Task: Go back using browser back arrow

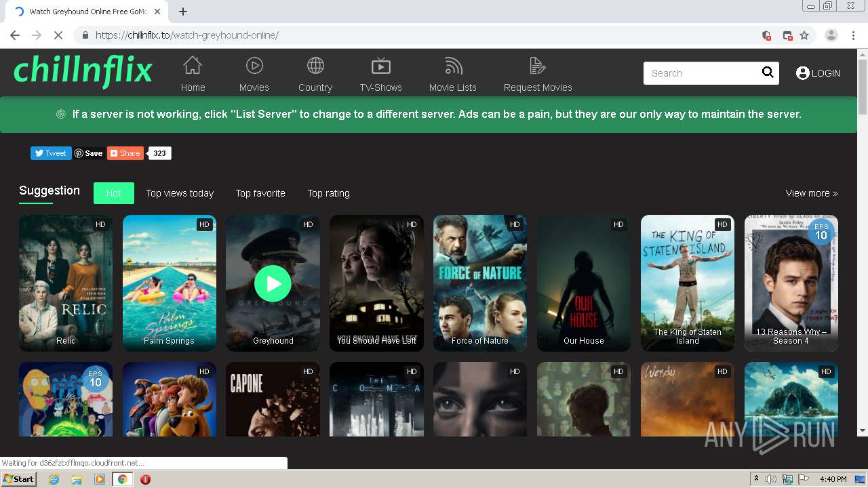Action: point(15,35)
